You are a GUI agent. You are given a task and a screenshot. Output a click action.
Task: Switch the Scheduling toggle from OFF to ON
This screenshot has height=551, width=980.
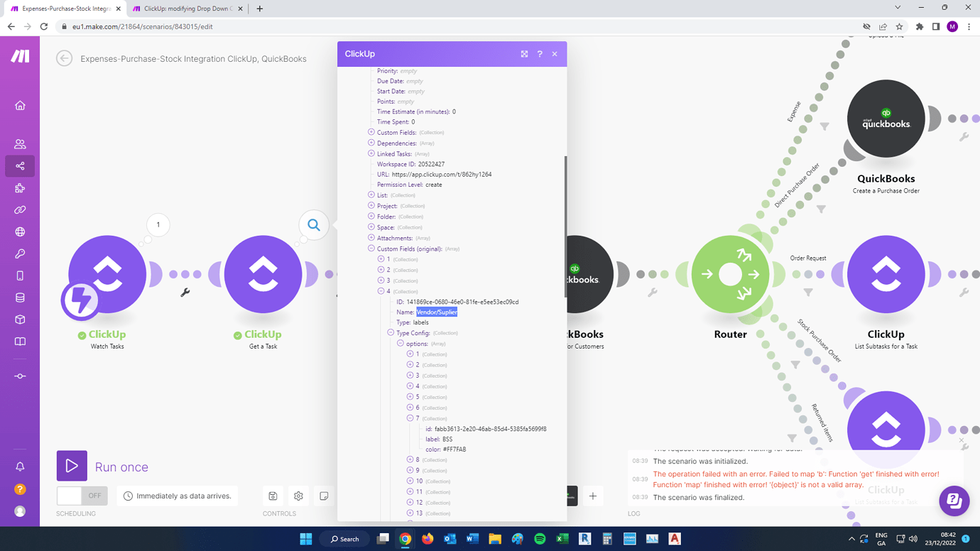point(83,496)
